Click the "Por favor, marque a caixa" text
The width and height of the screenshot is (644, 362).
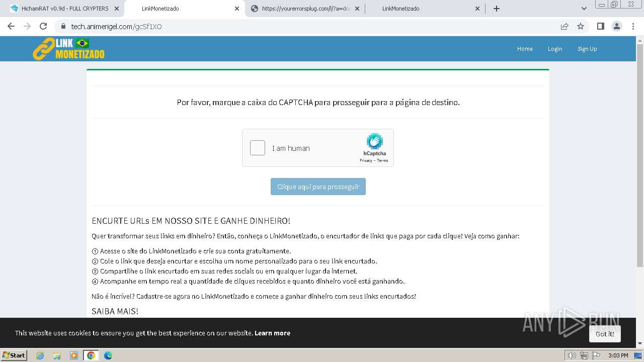coord(318,102)
